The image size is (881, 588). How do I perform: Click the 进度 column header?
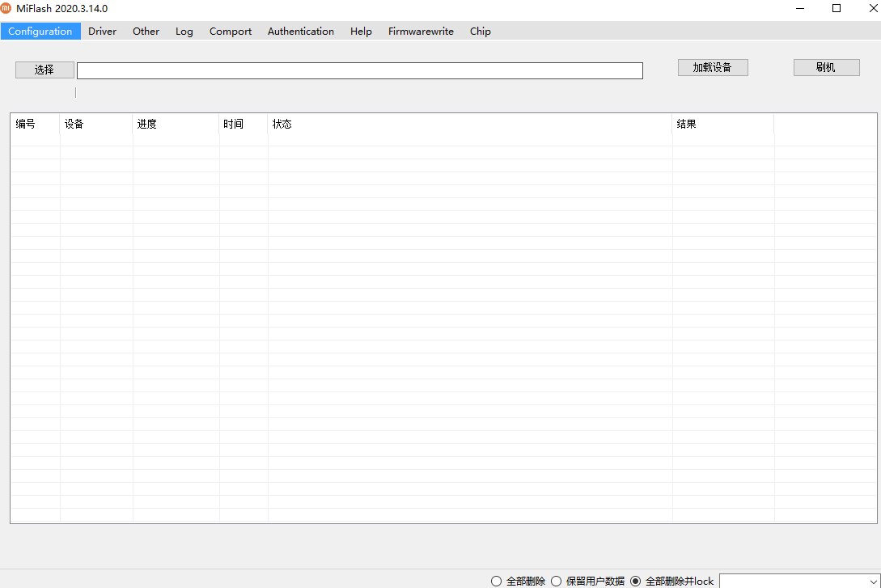[x=176, y=125]
